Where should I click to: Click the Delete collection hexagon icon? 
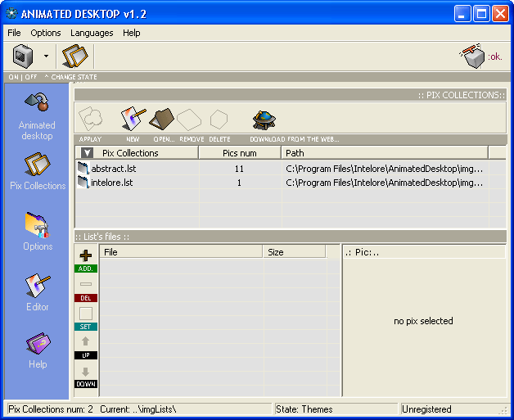click(x=219, y=120)
